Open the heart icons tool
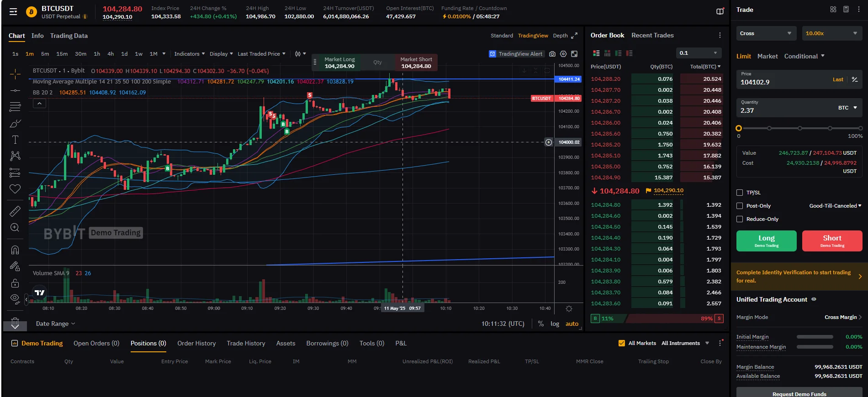 [x=15, y=189]
